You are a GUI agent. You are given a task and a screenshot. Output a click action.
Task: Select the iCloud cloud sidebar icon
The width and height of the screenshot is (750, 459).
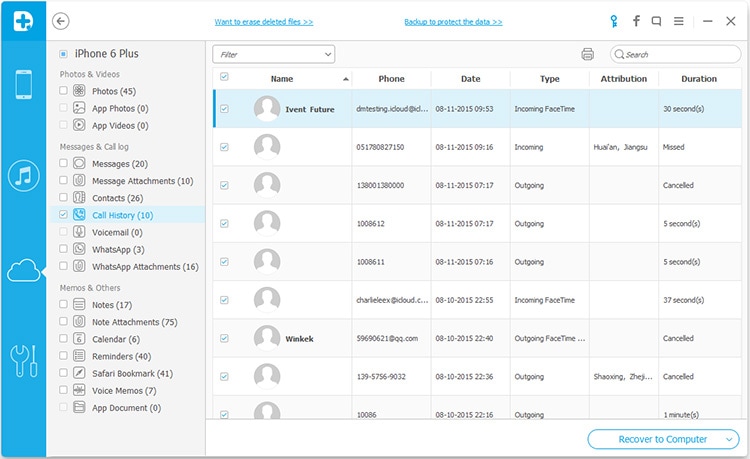pyautogui.click(x=23, y=271)
